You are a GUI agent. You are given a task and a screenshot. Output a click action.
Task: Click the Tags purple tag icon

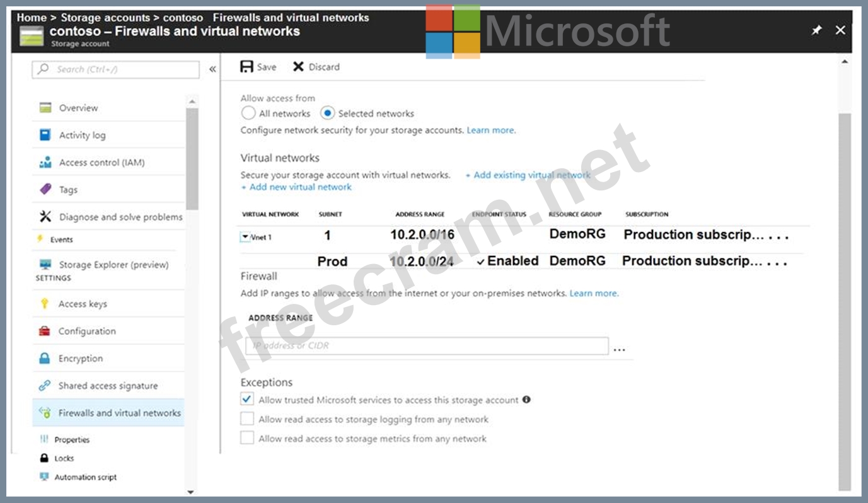[x=45, y=189]
